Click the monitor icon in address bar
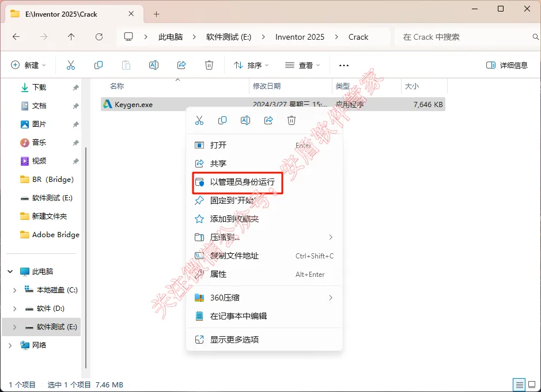The height and width of the screenshot is (392, 541). tap(128, 36)
